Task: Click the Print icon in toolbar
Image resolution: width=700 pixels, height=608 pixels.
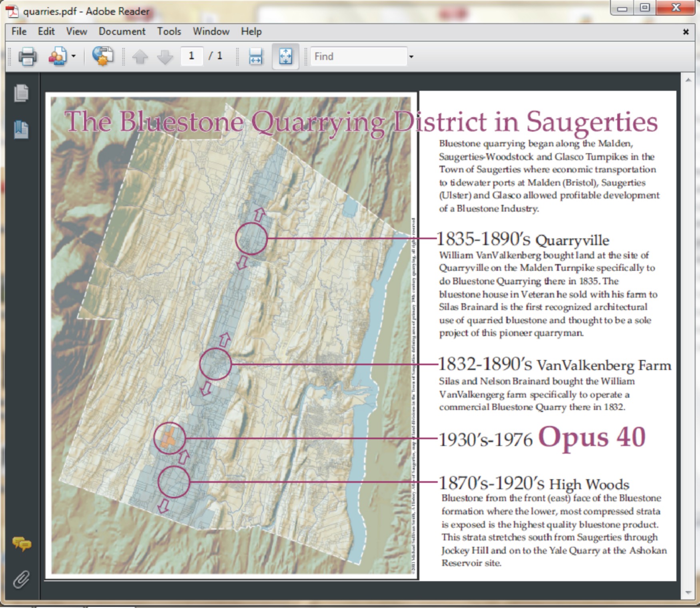Action: [x=27, y=56]
